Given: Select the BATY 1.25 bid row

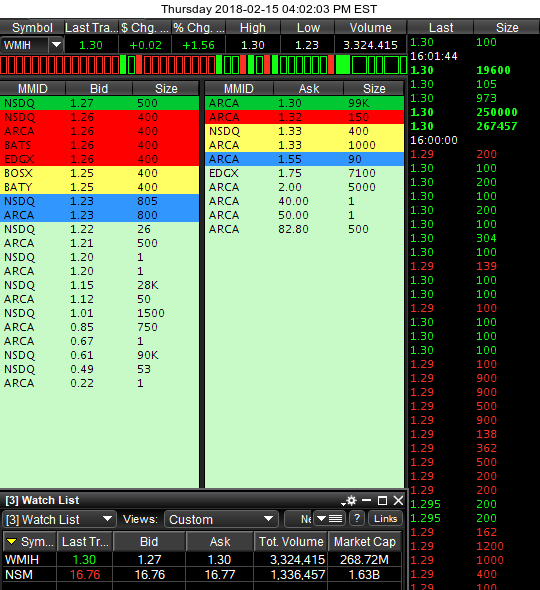Looking at the screenshot, I should pos(99,187).
